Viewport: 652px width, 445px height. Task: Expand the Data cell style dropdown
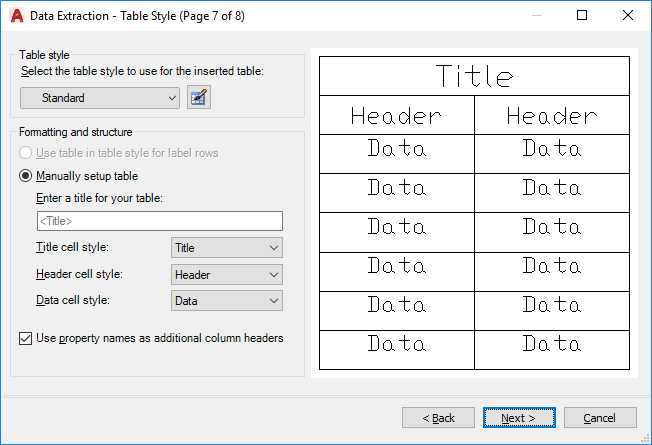click(227, 300)
